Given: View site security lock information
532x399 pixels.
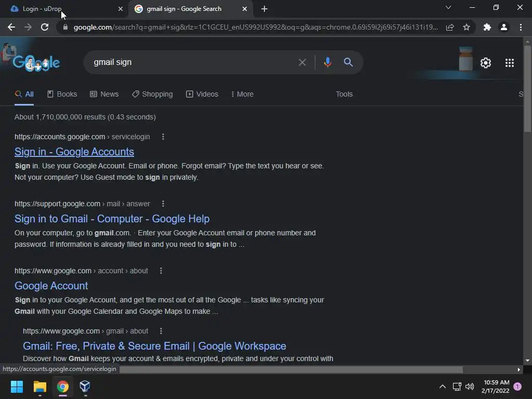Looking at the screenshot, I should point(65,27).
